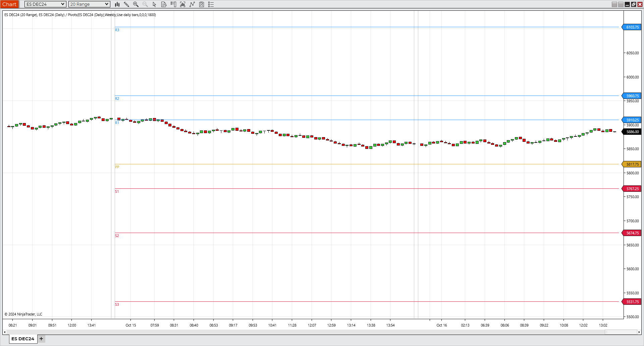Image resolution: width=644 pixels, height=346 pixels.
Task: Click the horizontal scrollbar right arrow
Action: (639, 332)
